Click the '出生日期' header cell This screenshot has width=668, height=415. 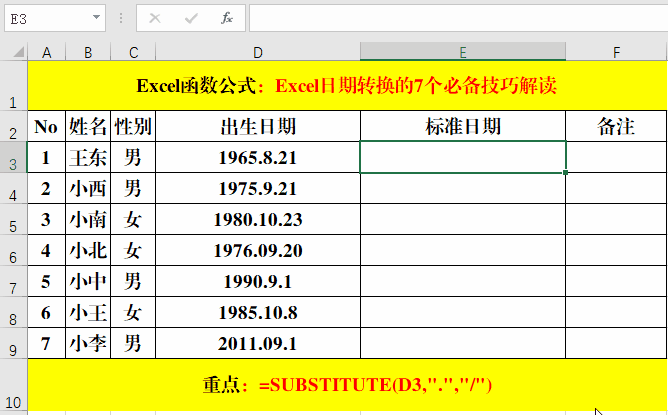click(x=258, y=126)
